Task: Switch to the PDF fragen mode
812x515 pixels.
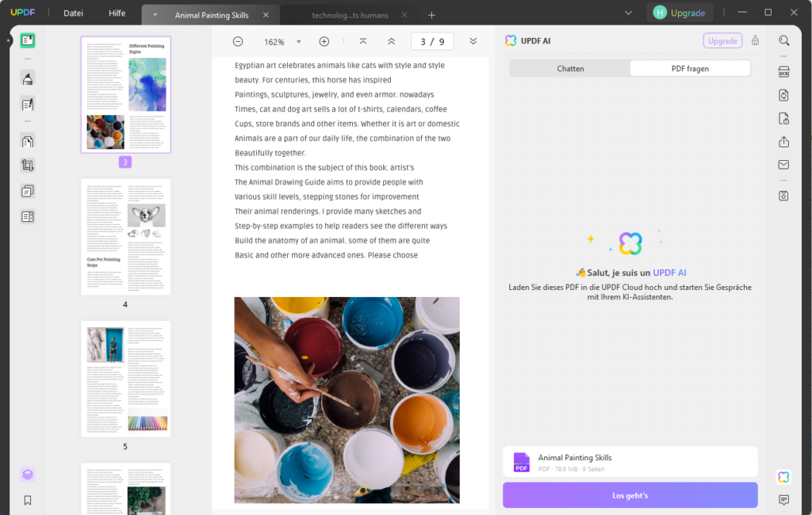Action: (x=690, y=69)
